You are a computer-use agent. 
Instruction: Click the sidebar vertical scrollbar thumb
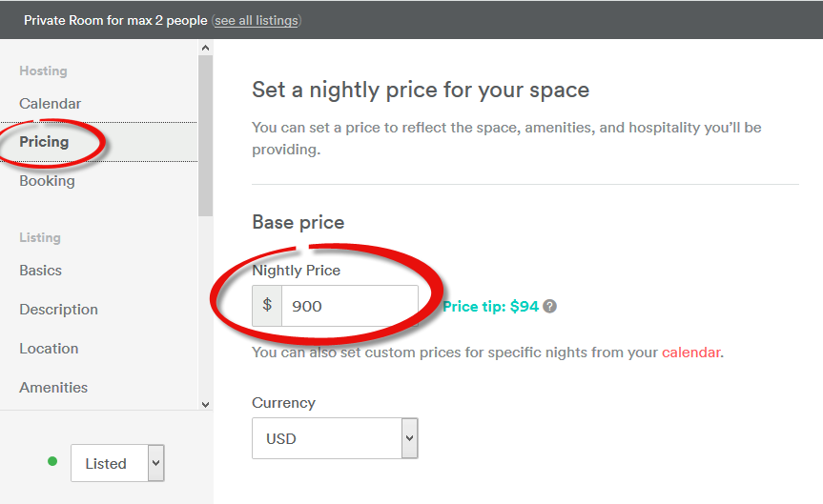point(205,133)
